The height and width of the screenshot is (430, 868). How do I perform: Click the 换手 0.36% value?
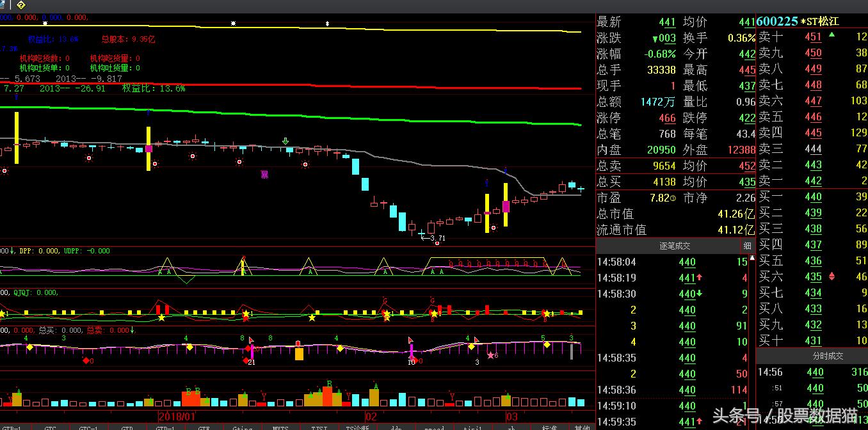(741, 38)
